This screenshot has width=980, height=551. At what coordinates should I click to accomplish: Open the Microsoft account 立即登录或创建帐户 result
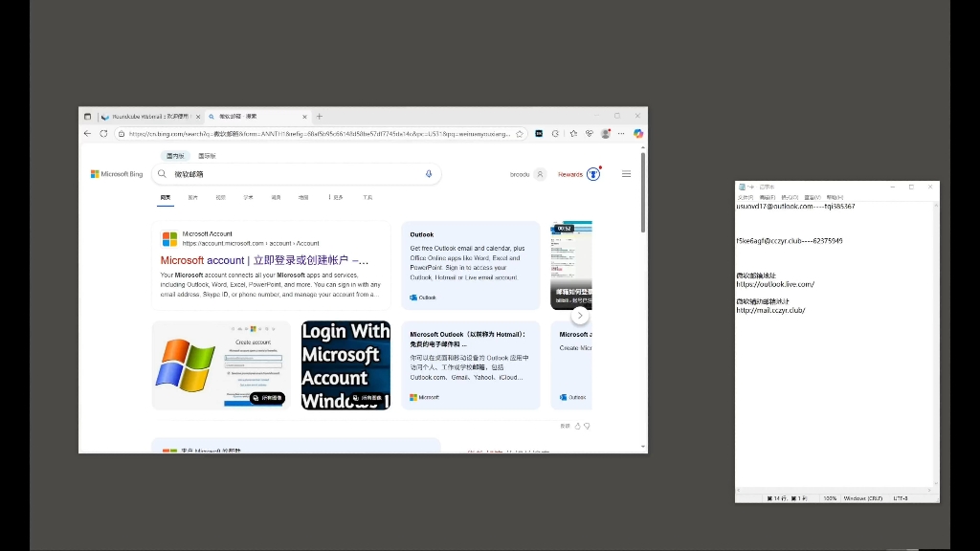(264, 260)
